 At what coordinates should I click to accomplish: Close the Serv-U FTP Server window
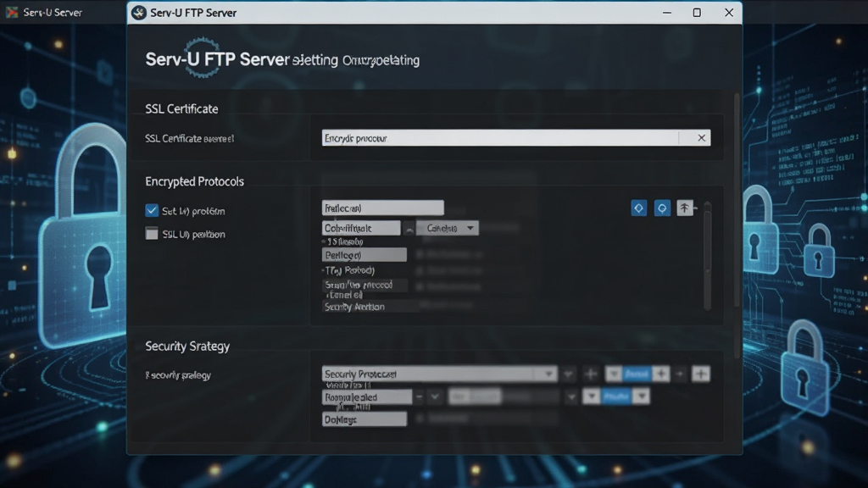pyautogui.click(x=728, y=12)
